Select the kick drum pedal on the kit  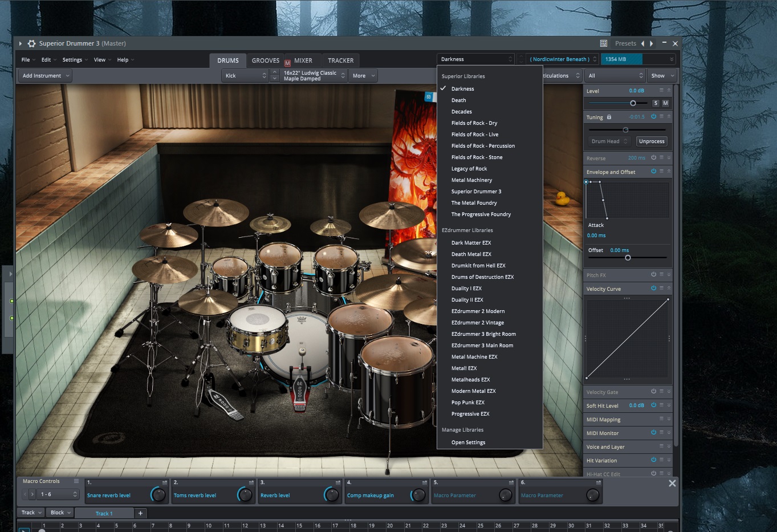tap(299, 391)
